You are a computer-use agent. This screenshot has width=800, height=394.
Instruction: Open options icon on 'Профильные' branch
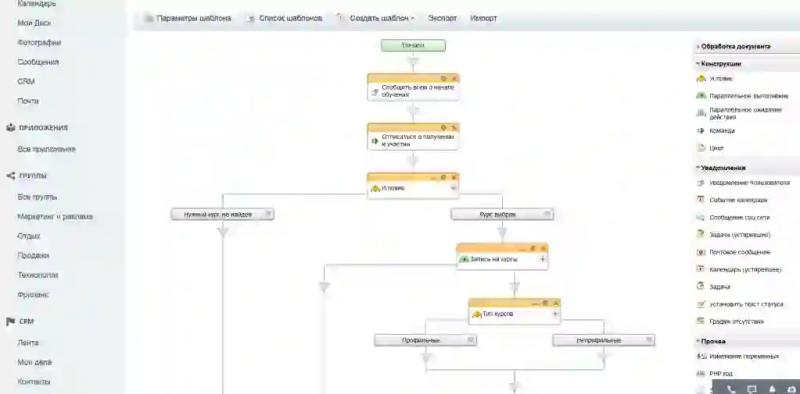pyautogui.click(x=470, y=340)
